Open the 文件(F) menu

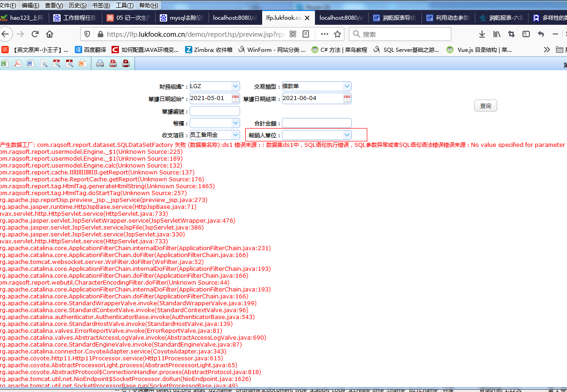8,6
